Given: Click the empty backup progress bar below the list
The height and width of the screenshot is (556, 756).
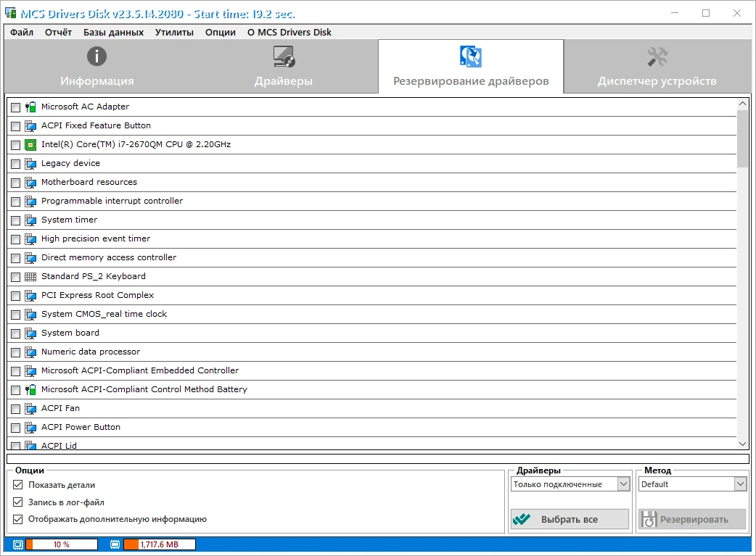Looking at the screenshot, I should click(378, 459).
